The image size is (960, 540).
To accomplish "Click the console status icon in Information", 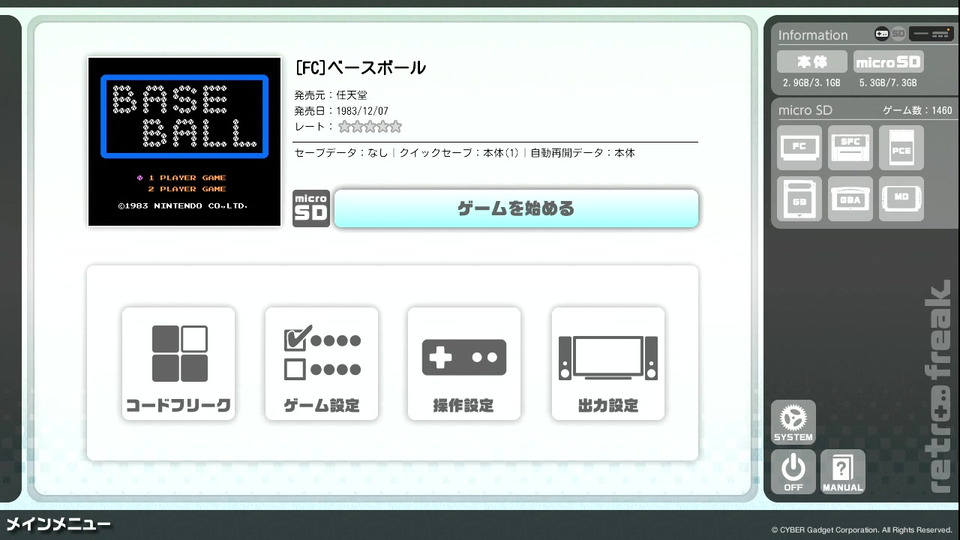I will (931, 34).
